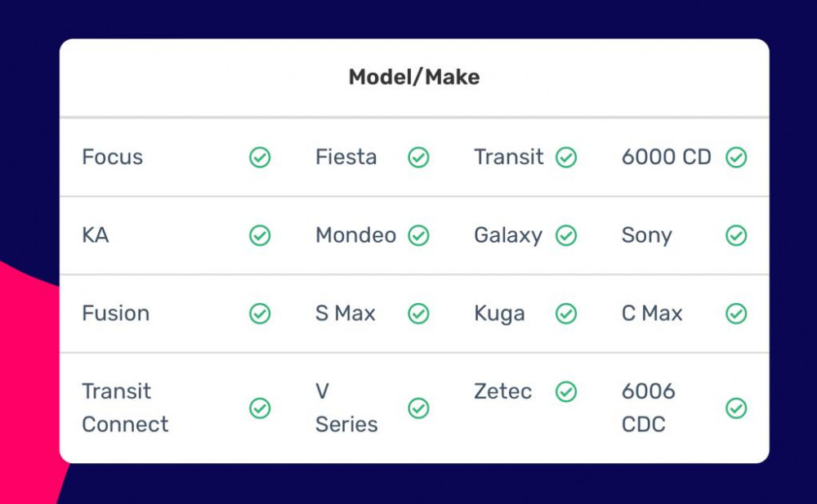Click the check icon beside S Max

[418, 313]
